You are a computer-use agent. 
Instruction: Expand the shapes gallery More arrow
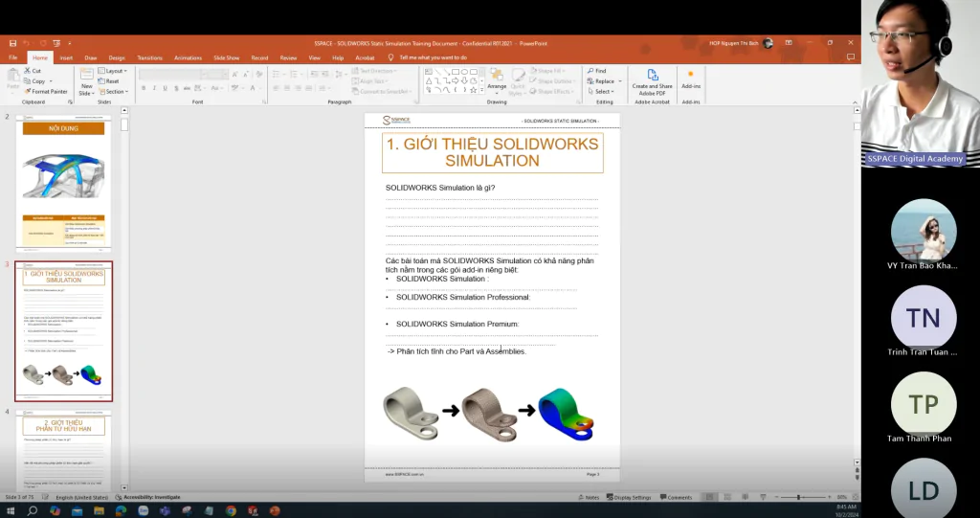[x=481, y=90]
